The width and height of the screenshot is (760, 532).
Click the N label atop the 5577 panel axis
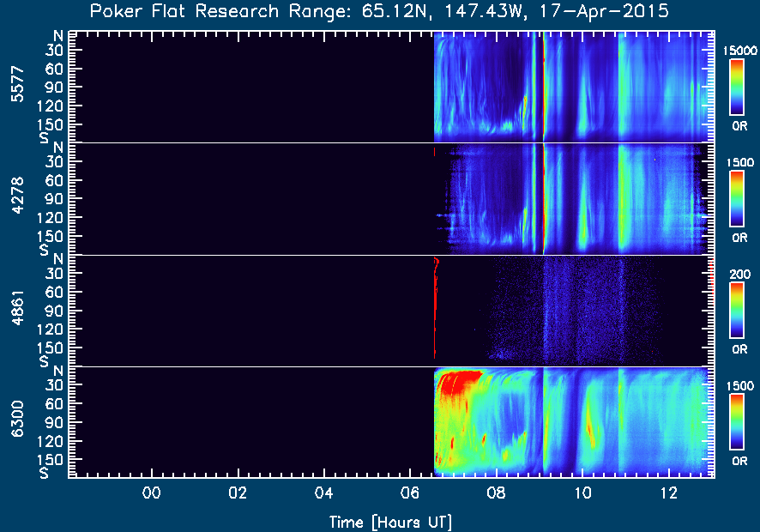(58, 36)
